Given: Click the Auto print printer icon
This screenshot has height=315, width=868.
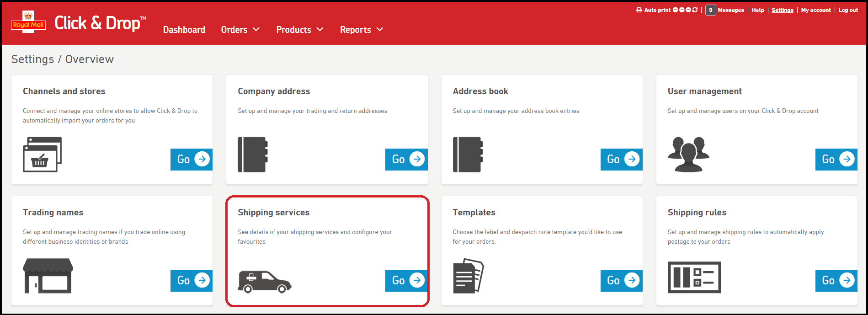Looking at the screenshot, I should (x=639, y=10).
